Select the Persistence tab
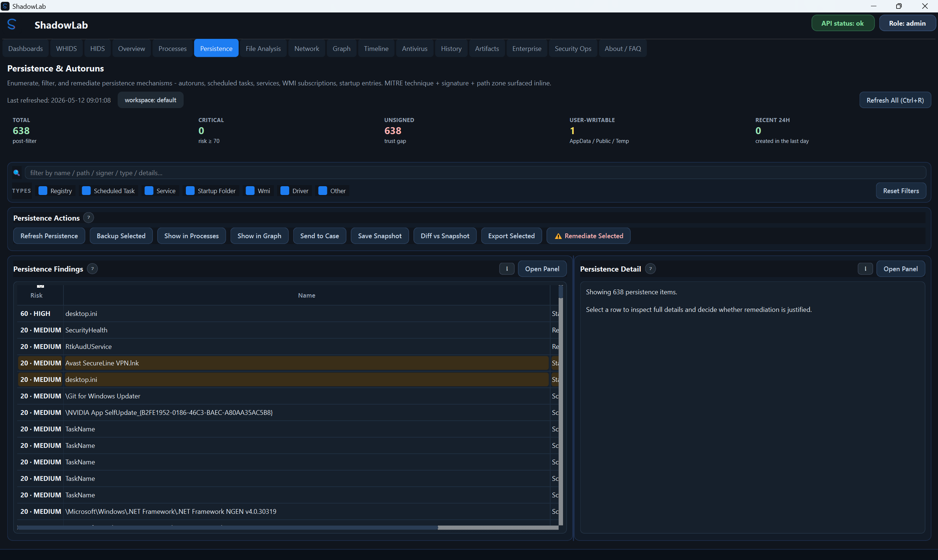Viewport: 938px width, 560px height. [x=216, y=48]
